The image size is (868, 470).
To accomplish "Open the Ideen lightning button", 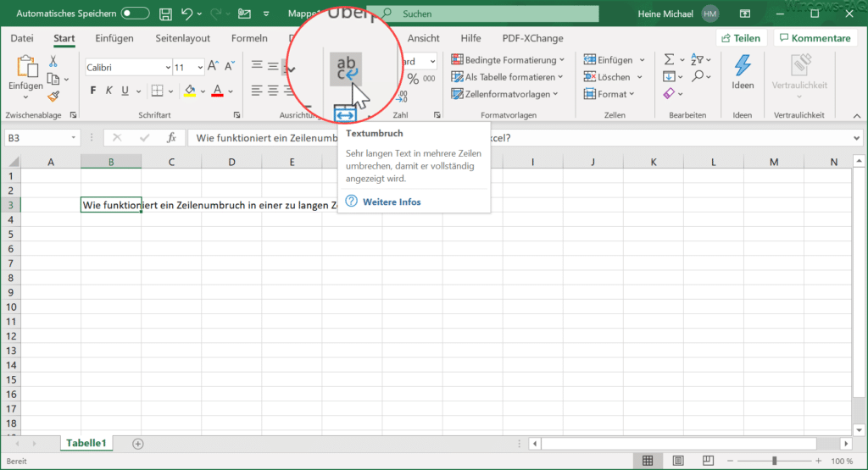I will click(x=743, y=72).
